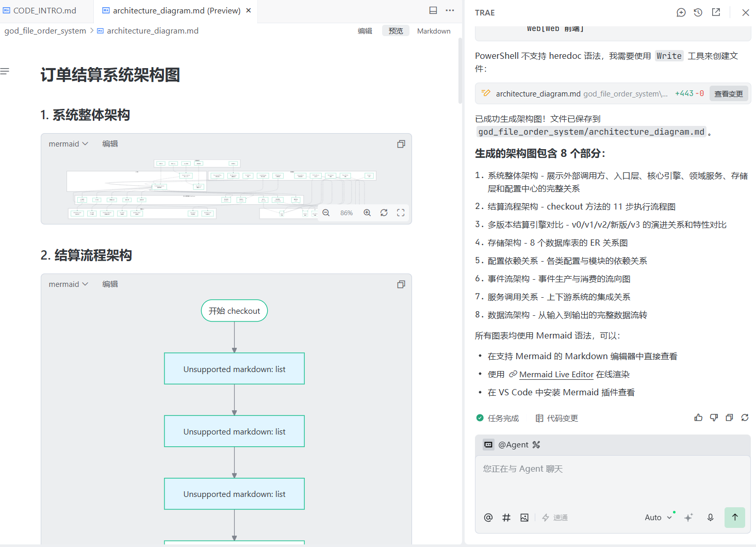Zoom out the system architecture diagram
This screenshot has width=756, height=547.
click(326, 213)
